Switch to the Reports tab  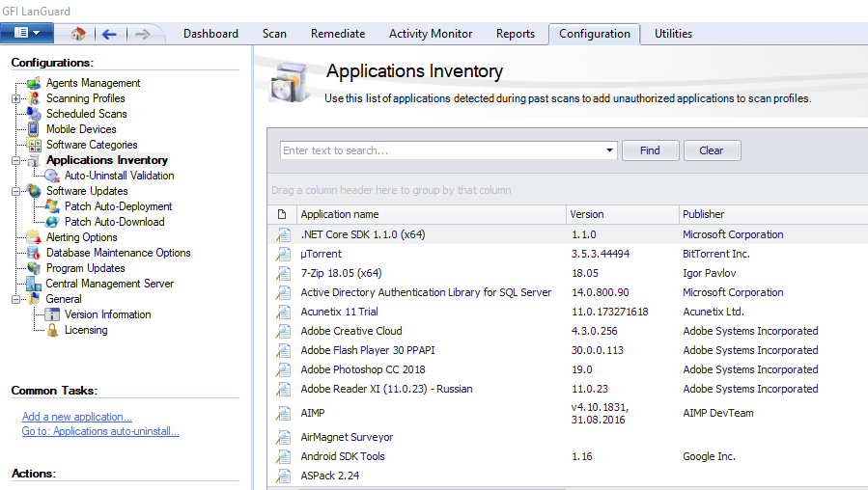pyautogui.click(x=516, y=34)
